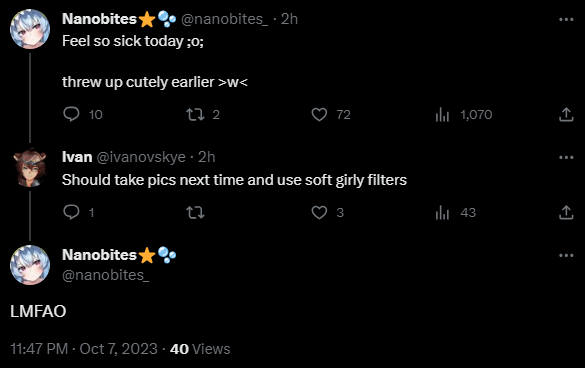585x368 pixels.
Task: Open the 11:47 PM Oct 7, 2023 timestamp
Action: point(84,349)
